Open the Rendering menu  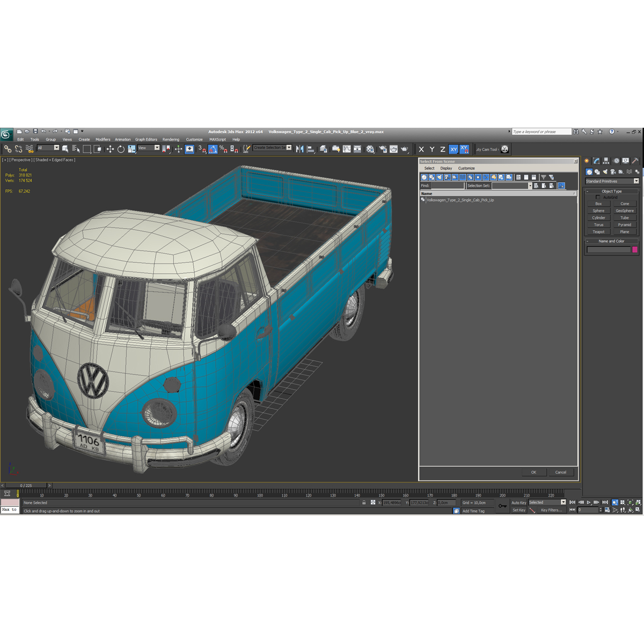pyautogui.click(x=171, y=140)
